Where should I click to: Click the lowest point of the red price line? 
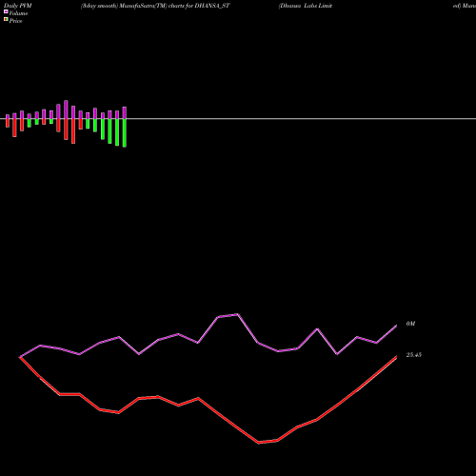[x=259, y=443]
